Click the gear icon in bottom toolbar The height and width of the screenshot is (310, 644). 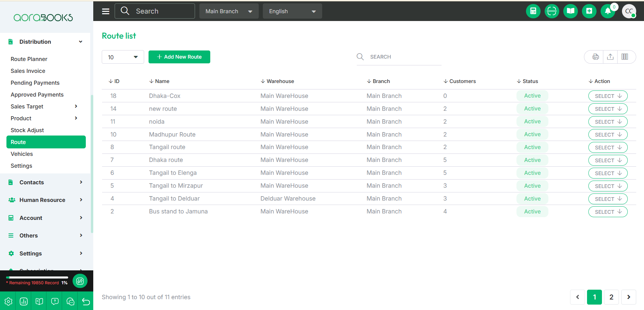[x=8, y=301]
